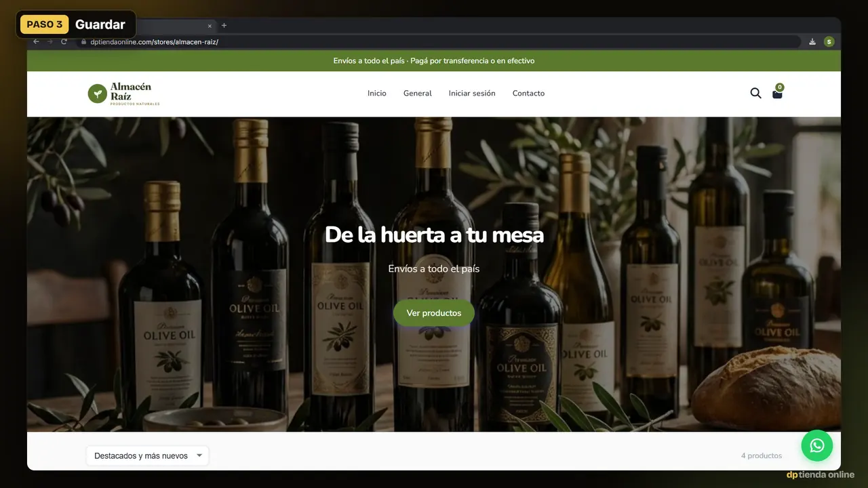
Task: Go to Inicio in the navigation menu
Action: point(377,94)
